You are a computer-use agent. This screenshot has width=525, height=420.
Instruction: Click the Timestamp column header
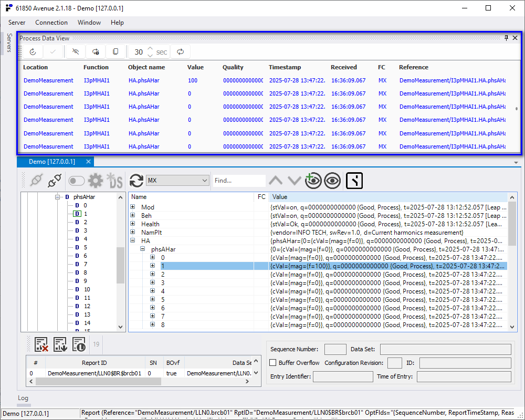pyautogui.click(x=285, y=67)
